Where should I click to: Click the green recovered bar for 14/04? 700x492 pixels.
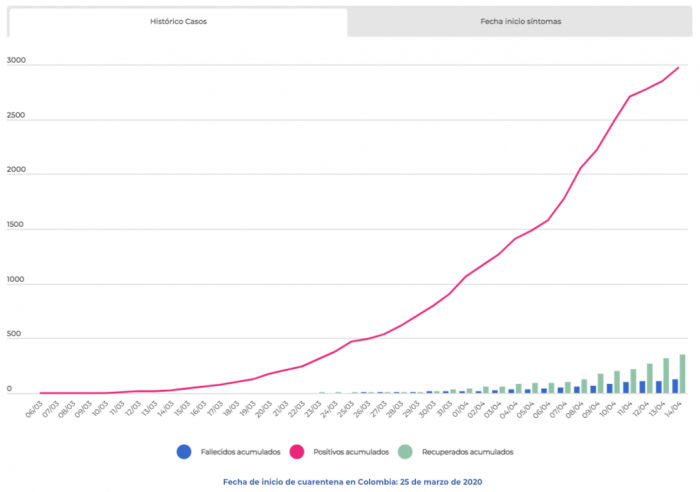[683, 374]
